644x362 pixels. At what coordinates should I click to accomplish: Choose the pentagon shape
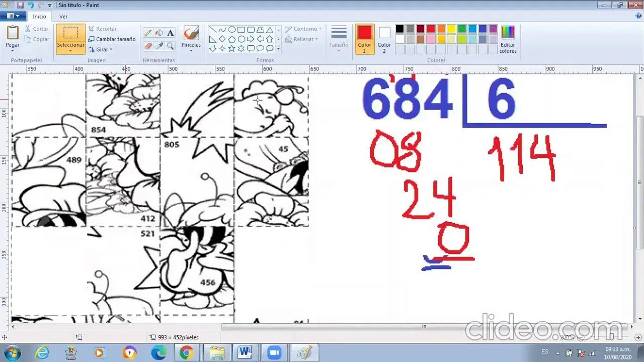point(231,39)
